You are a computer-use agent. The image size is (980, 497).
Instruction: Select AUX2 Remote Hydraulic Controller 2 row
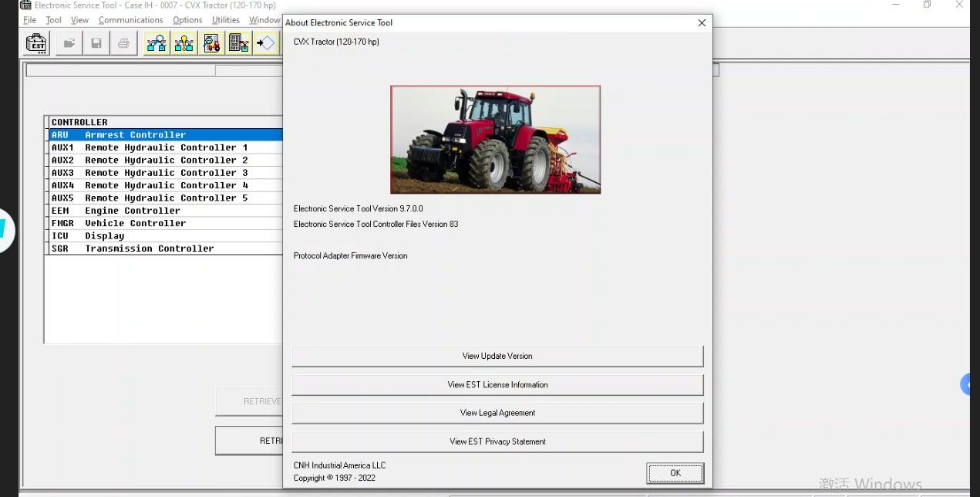click(x=166, y=160)
